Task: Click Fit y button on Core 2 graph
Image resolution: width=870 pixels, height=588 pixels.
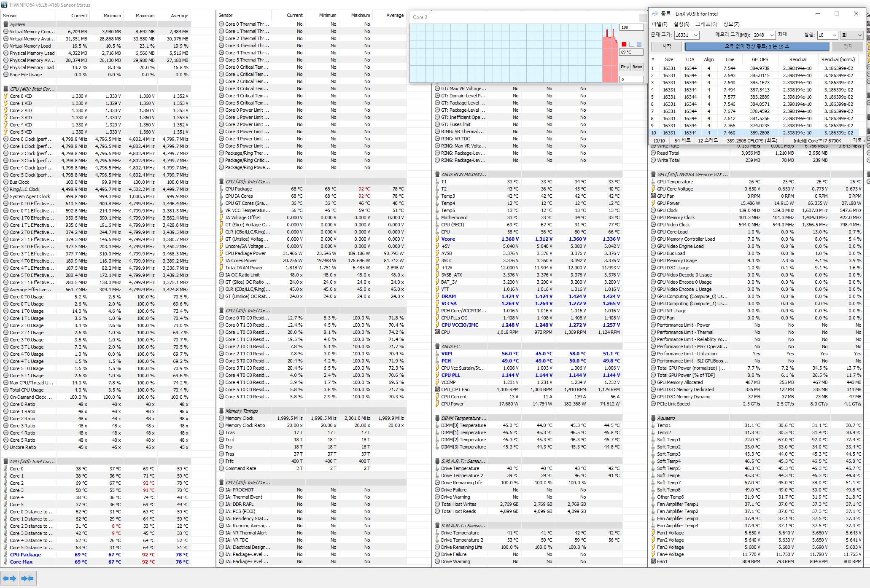Action: point(625,67)
